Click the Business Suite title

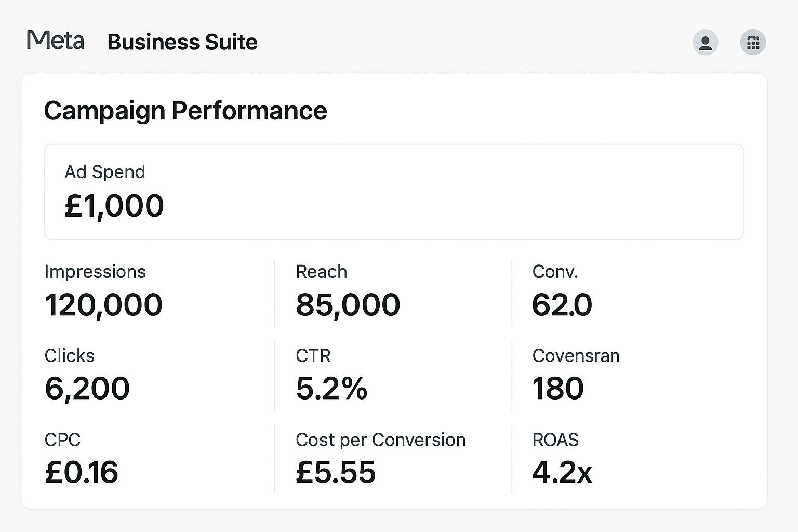182,42
